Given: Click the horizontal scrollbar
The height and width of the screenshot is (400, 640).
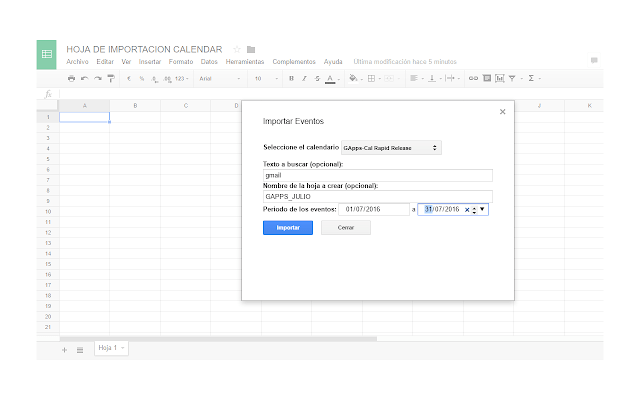Looking at the screenshot, I should 218,339.
